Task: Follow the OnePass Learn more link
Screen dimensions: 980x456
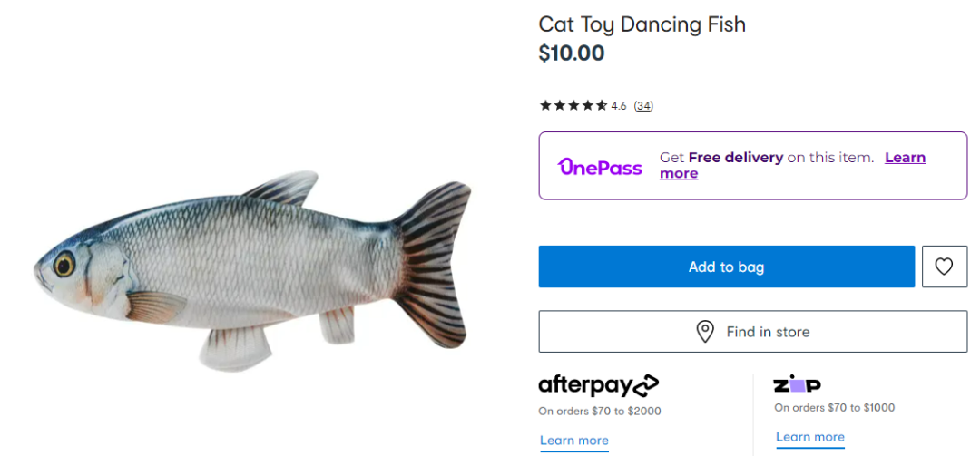Action: (905, 158)
